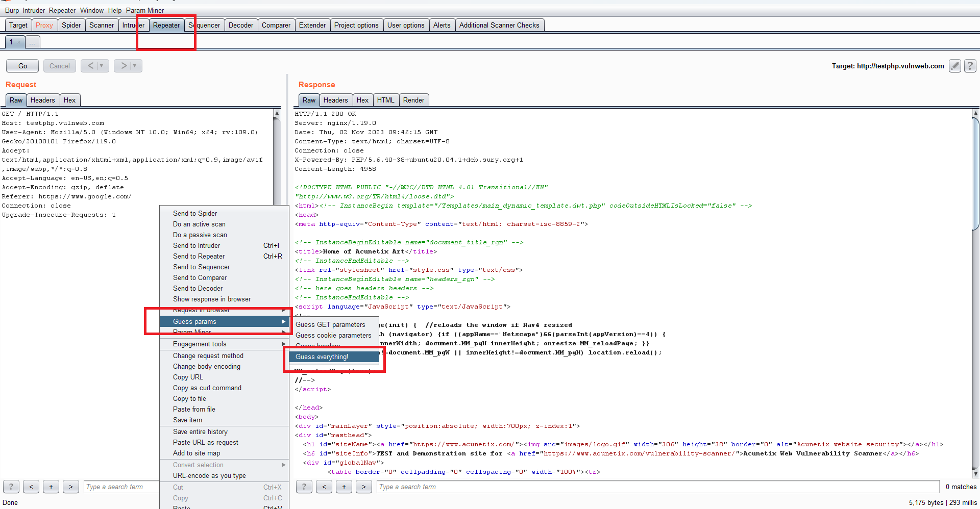This screenshot has height=509, width=980.
Task: Jump to previous match in Response search
Action: [x=324, y=487]
